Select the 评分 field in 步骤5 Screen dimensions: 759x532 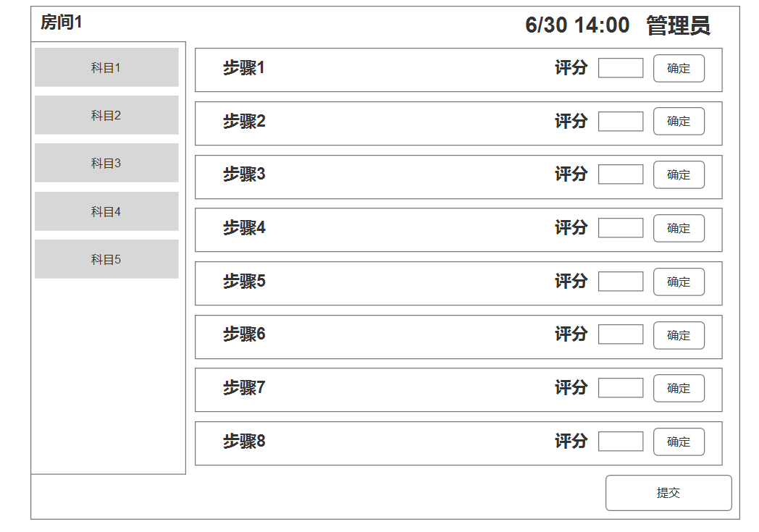[x=621, y=282]
